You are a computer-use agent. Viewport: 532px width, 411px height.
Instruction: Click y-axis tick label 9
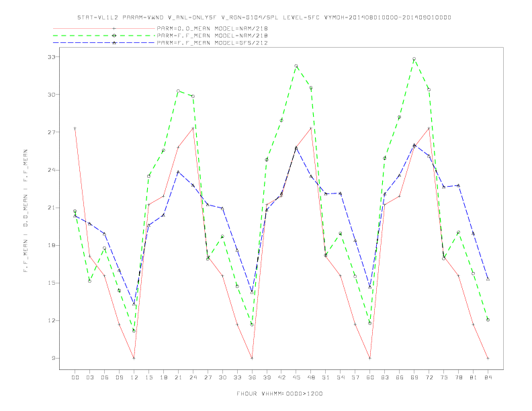pyautogui.click(x=53, y=358)
